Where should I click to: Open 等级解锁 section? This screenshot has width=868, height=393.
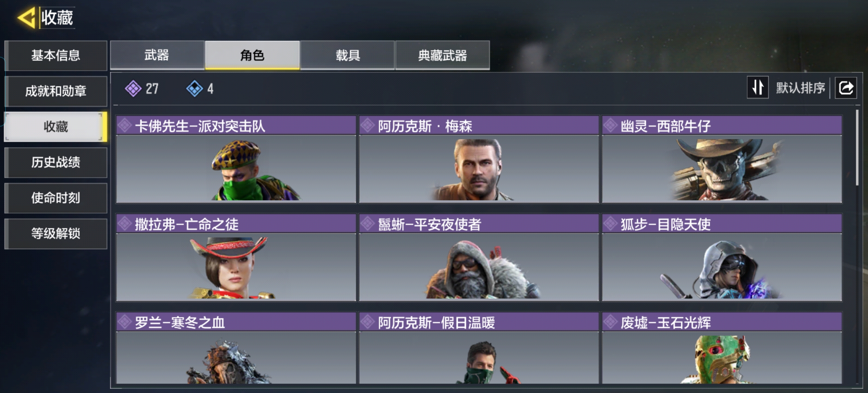[56, 234]
